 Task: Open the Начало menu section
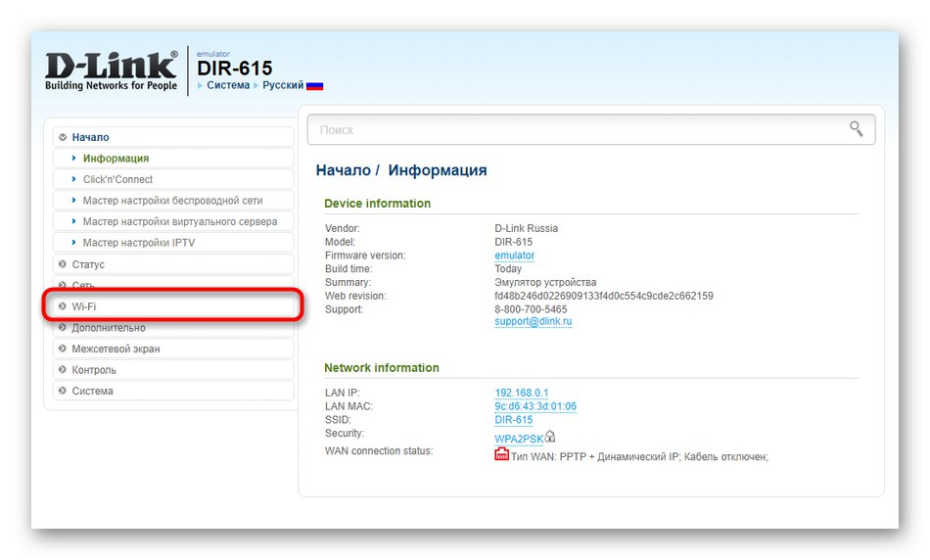[173, 137]
